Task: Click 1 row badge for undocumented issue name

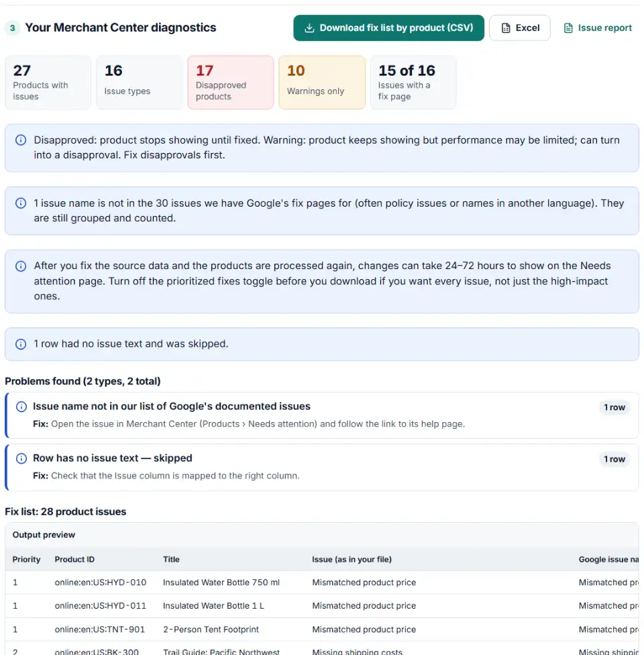Action: [614, 407]
